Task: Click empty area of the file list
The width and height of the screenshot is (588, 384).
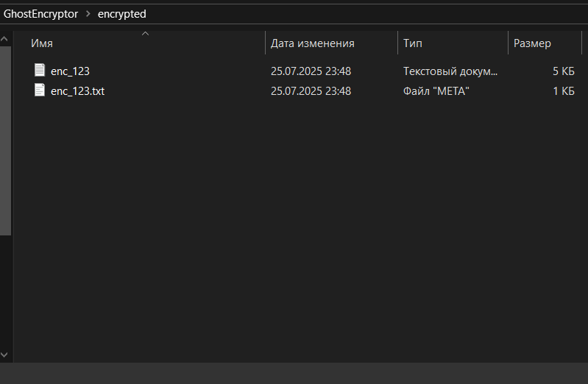Action: [x=300, y=225]
